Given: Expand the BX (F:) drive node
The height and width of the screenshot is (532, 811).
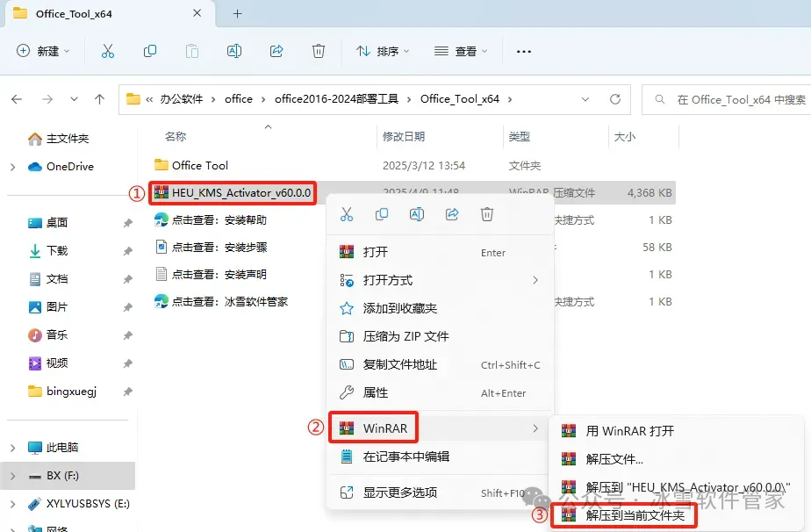Looking at the screenshot, I should click(13, 476).
